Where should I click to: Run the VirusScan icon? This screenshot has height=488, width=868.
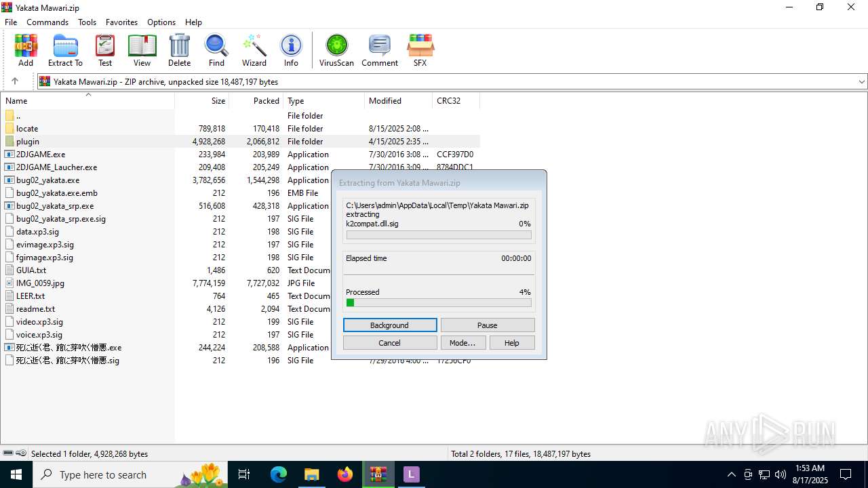337,51
